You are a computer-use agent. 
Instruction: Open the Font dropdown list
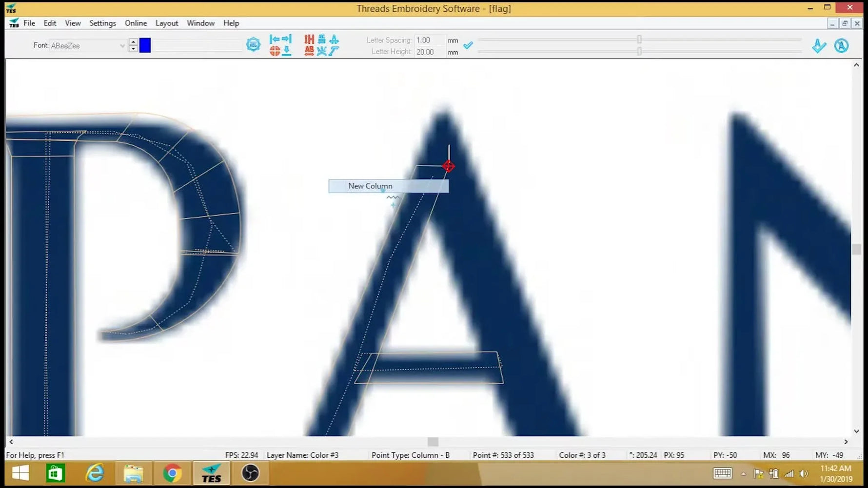pyautogui.click(x=122, y=45)
